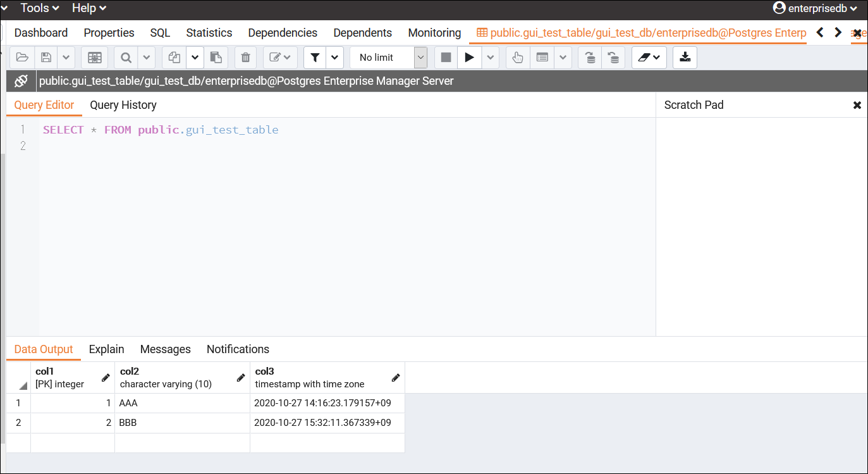Open the Explain results tab
This screenshot has width=868, height=474.
[x=107, y=349]
